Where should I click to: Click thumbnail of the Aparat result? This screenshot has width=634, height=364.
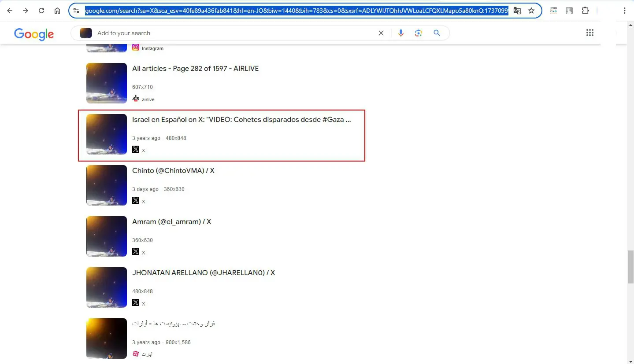point(107,338)
